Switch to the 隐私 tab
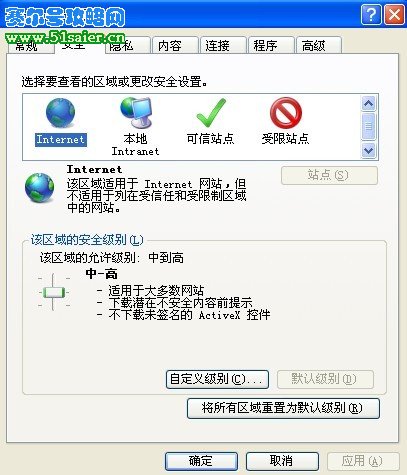The width and height of the screenshot is (407, 475). [128, 45]
